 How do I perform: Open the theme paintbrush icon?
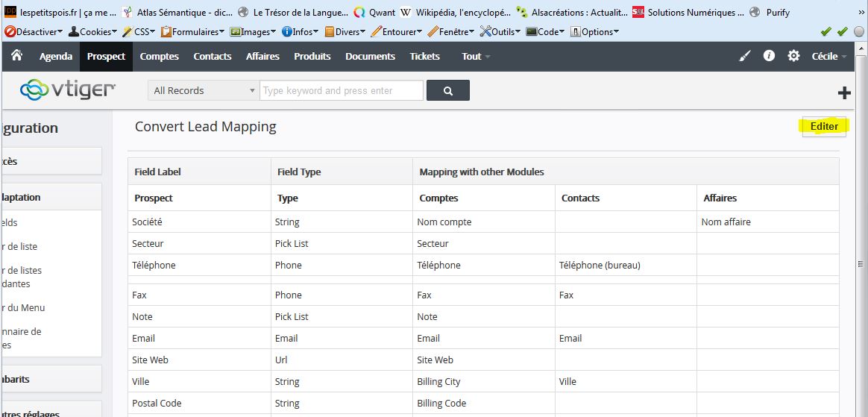[x=744, y=56]
